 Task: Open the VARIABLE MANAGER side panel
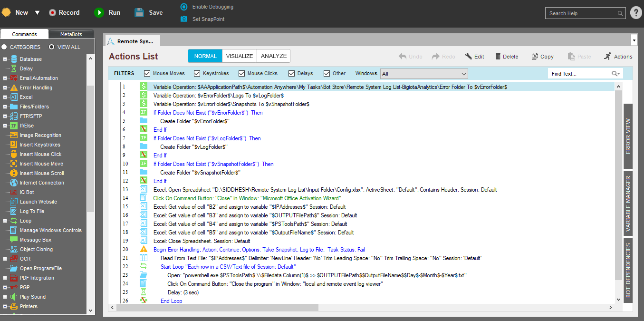628,204
